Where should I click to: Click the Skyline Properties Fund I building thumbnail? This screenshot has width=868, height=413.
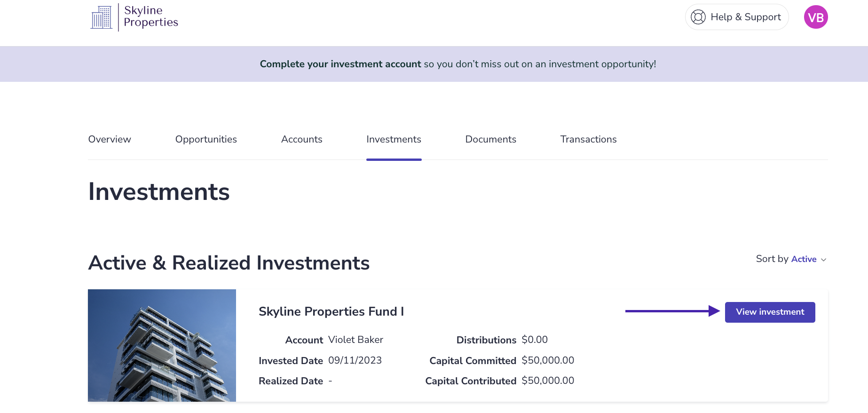pos(162,345)
